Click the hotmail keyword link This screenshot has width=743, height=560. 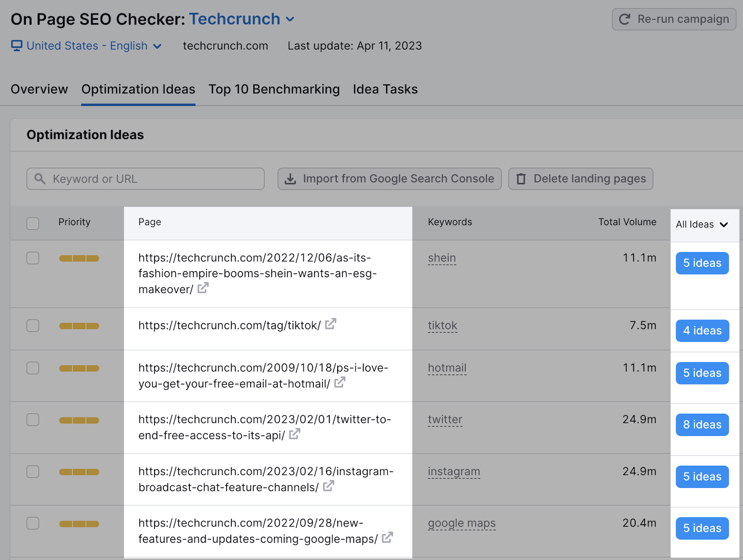pos(447,368)
